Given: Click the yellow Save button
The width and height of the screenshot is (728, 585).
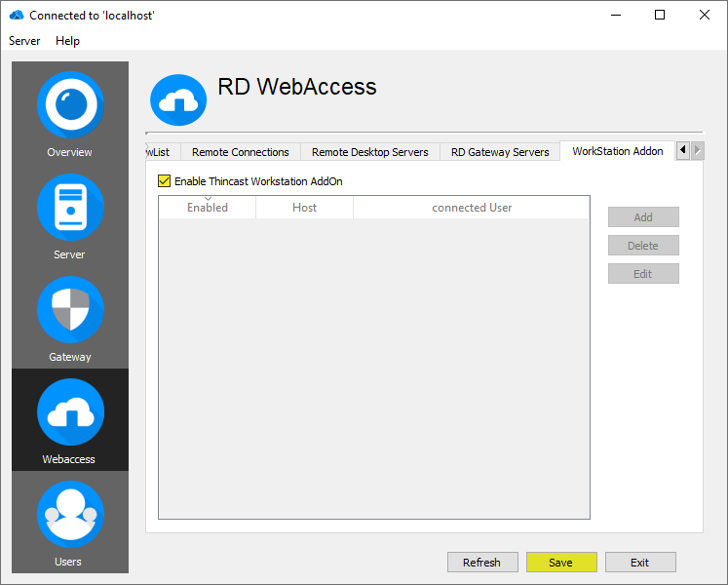Looking at the screenshot, I should (561, 563).
